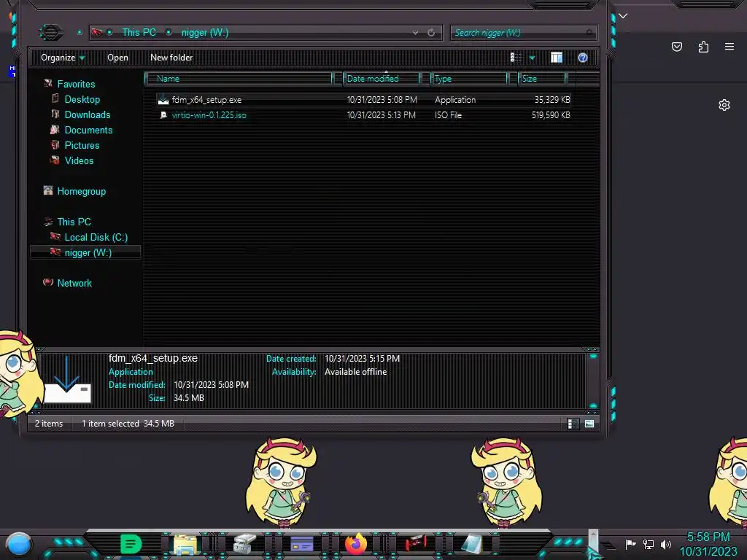Viewport: 747px width, 560px height.
Task: Sort by the Name column header
Action: coord(239,78)
